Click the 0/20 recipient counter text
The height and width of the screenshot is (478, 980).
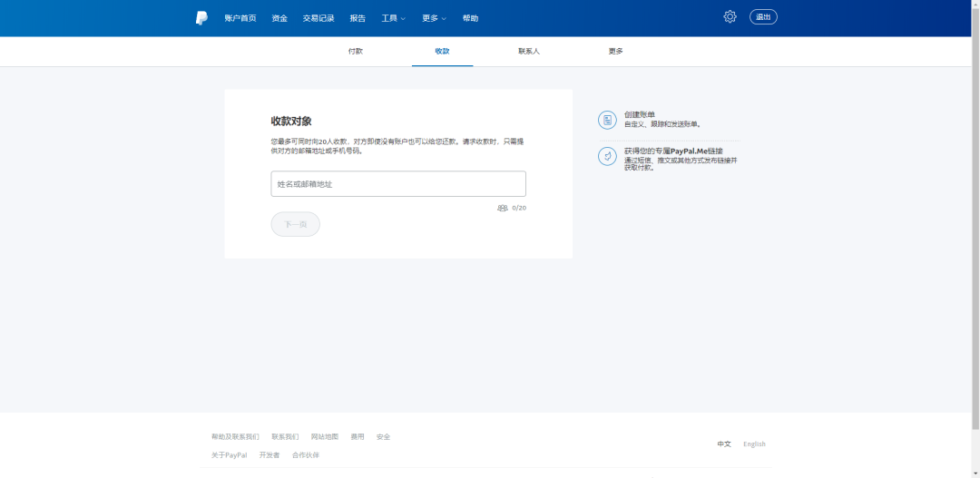[x=519, y=208]
